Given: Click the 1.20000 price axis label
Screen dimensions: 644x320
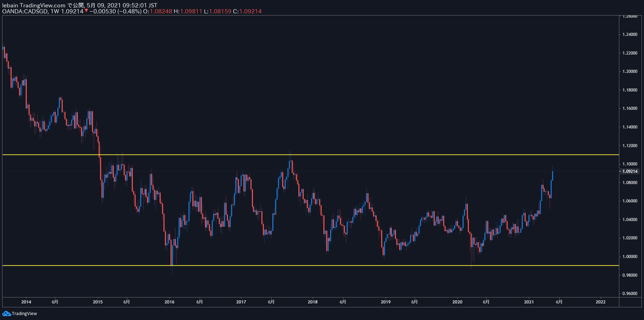Looking at the screenshot, I should tap(630, 71).
